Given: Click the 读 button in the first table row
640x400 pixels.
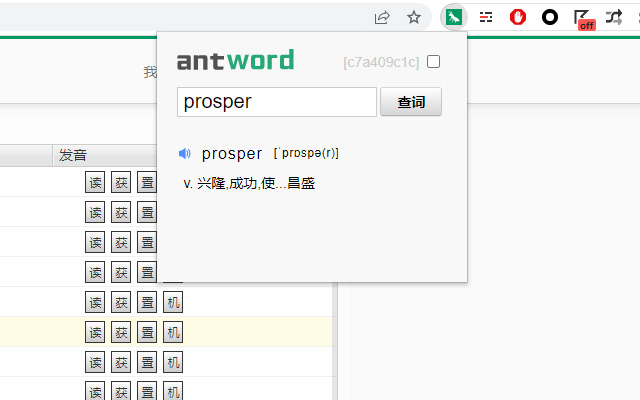Looking at the screenshot, I should 95,182.
